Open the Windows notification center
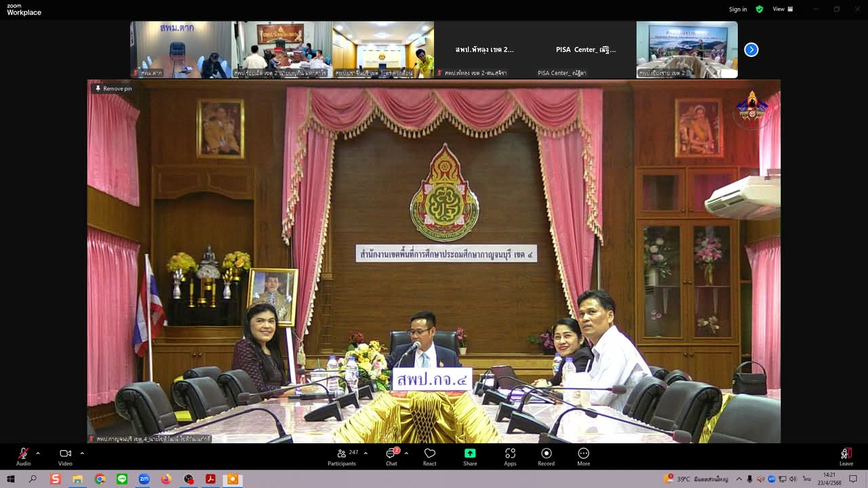Viewport: 868px width, 488px height. tap(853, 479)
